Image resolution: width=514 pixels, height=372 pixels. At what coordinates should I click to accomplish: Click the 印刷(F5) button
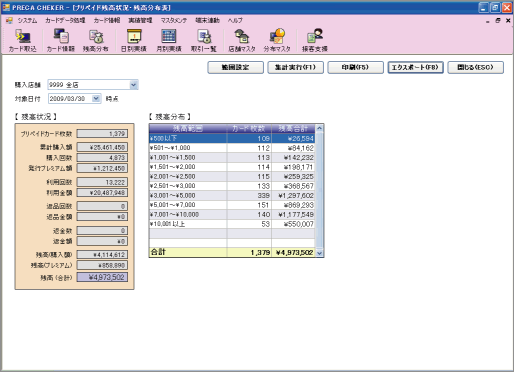(355, 67)
